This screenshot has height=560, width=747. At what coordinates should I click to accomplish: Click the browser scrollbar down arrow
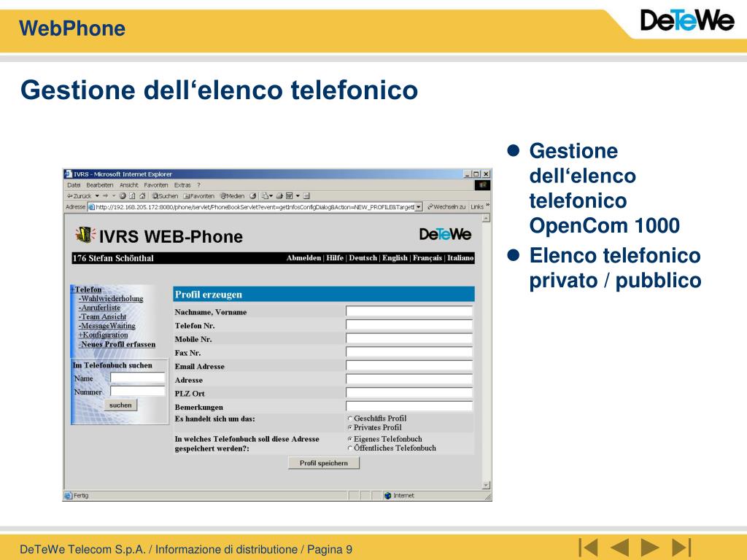486,485
